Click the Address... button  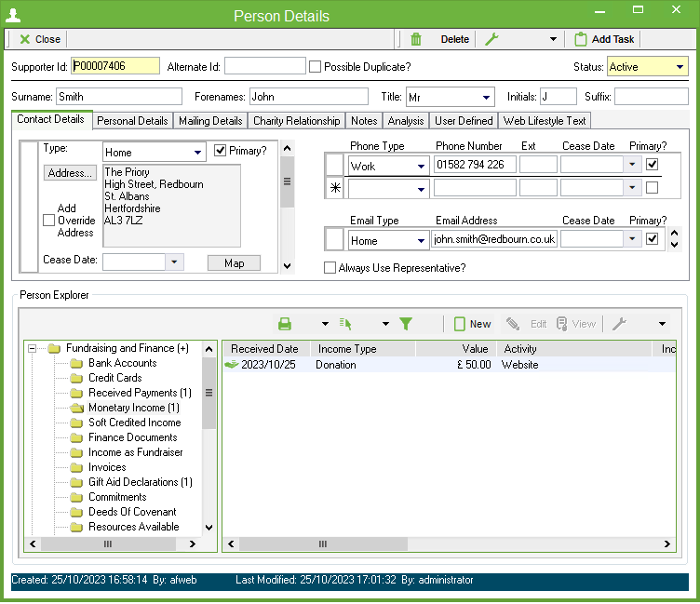(x=70, y=173)
